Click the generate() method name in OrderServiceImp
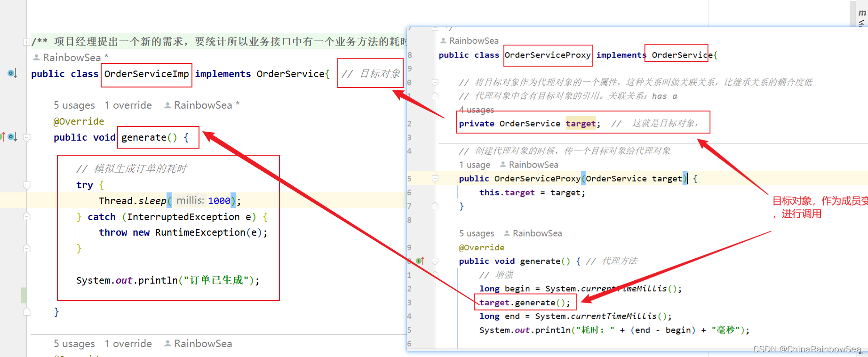Image resolution: width=868 pixels, height=357 pixels. [143, 137]
